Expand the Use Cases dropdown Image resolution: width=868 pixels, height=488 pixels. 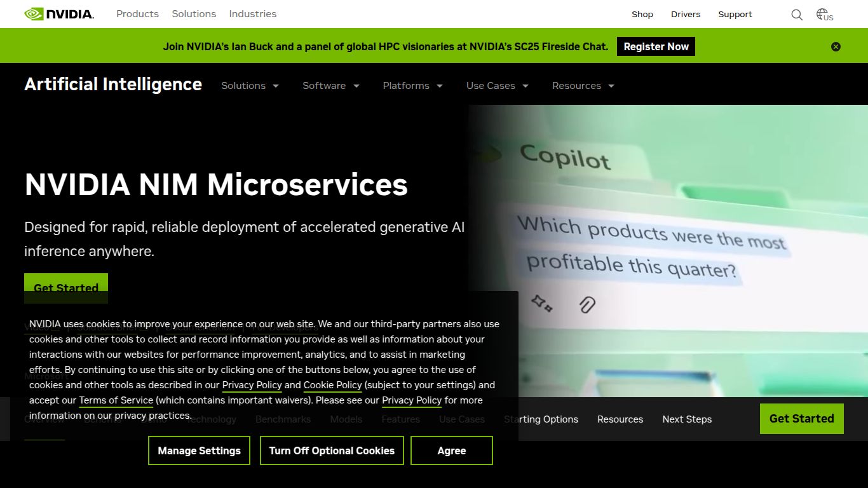point(496,85)
